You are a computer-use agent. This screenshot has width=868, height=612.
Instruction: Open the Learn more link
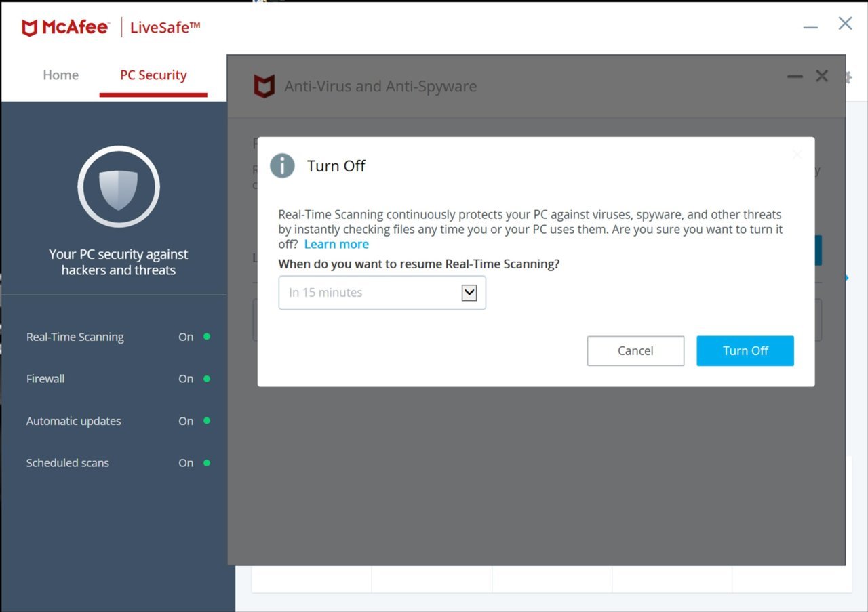coord(336,244)
